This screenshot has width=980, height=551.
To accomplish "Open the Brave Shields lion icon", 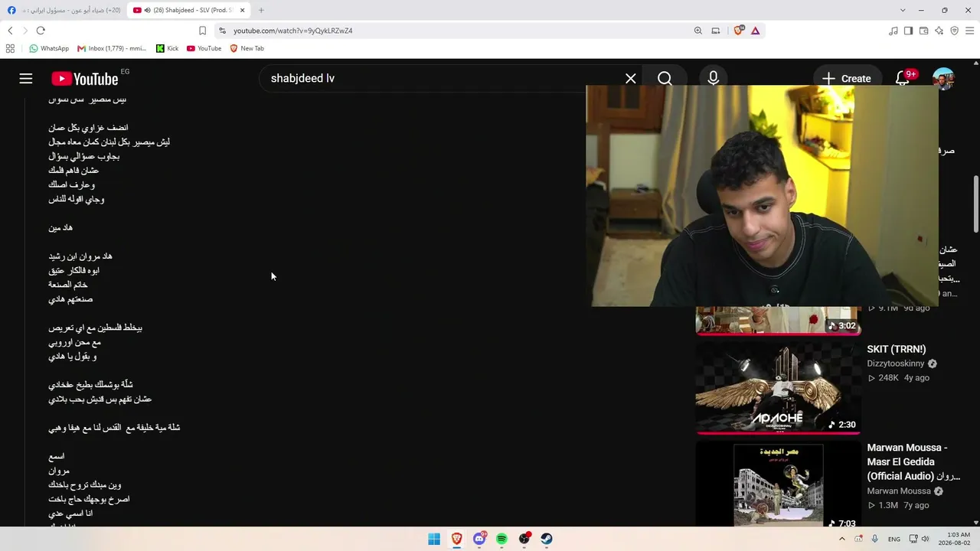I will click(739, 31).
